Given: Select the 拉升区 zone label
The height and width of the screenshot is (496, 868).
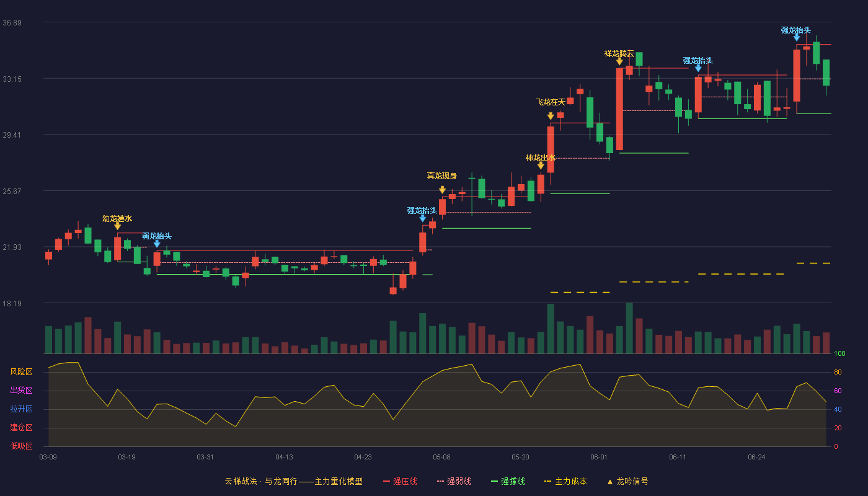Looking at the screenshot, I should tap(22, 409).
